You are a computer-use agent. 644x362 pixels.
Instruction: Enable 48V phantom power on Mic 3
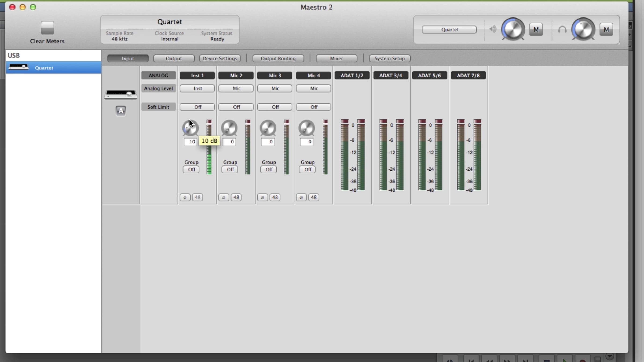pos(275,197)
